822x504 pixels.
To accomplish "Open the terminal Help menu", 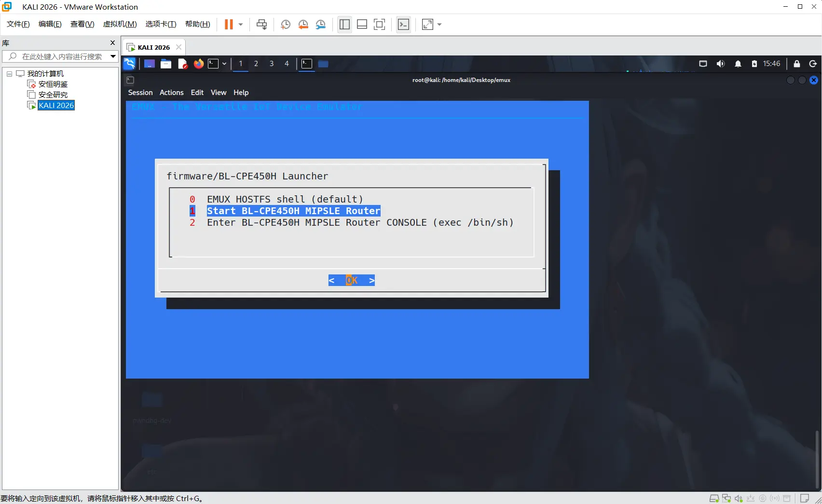I will (x=241, y=93).
